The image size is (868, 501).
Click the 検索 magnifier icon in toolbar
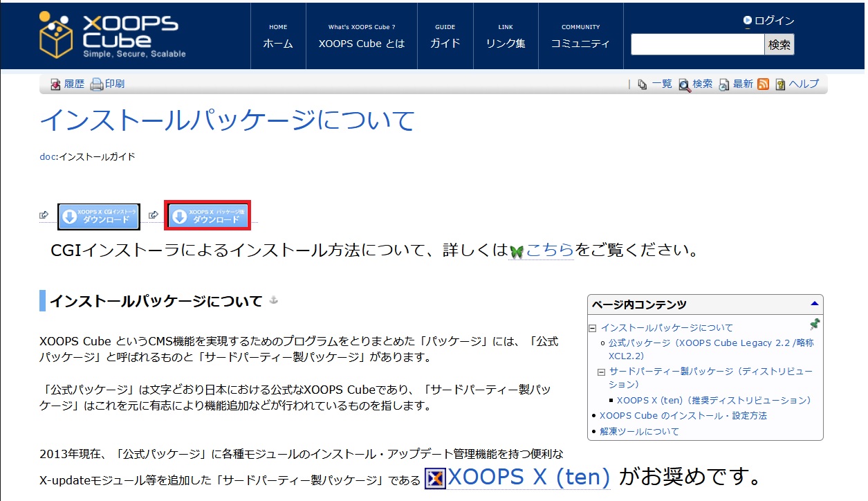[684, 84]
